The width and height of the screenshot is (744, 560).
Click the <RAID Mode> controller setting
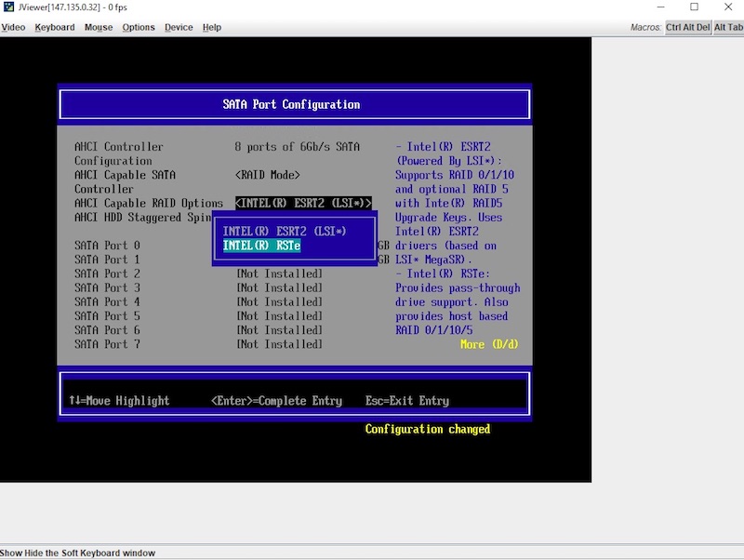(x=268, y=175)
